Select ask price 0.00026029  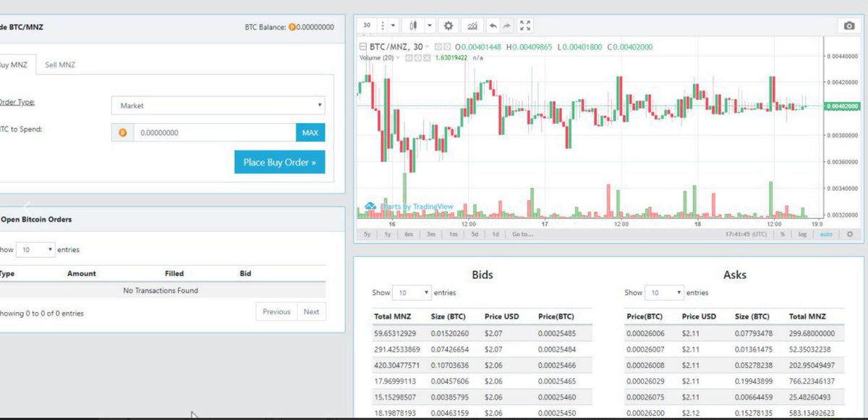tap(647, 380)
